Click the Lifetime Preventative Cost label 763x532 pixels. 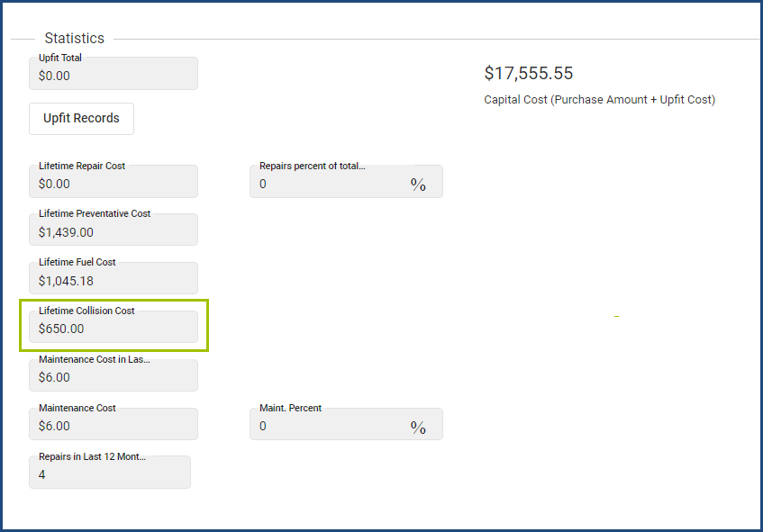pyautogui.click(x=95, y=214)
